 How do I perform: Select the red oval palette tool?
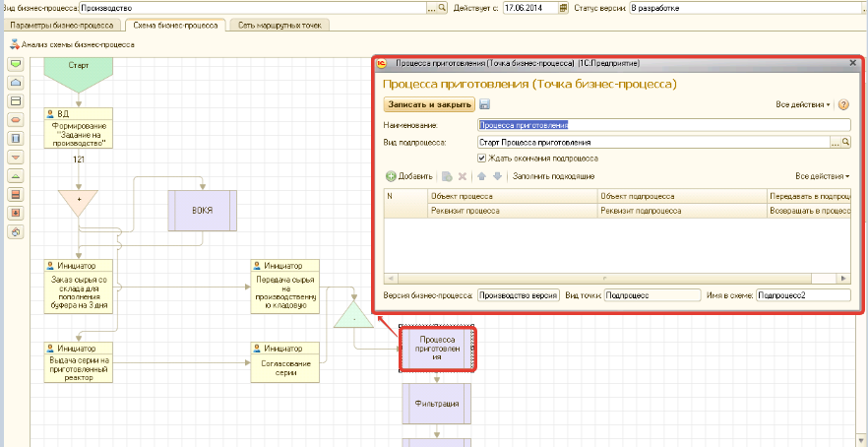tap(15, 120)
